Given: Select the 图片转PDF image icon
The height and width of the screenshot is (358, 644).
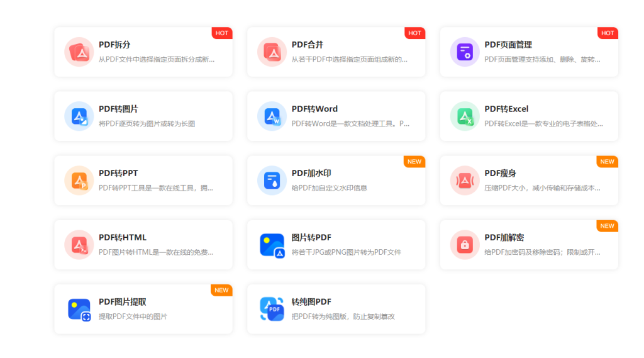Looking at the screenshot, I should point(272,245).
